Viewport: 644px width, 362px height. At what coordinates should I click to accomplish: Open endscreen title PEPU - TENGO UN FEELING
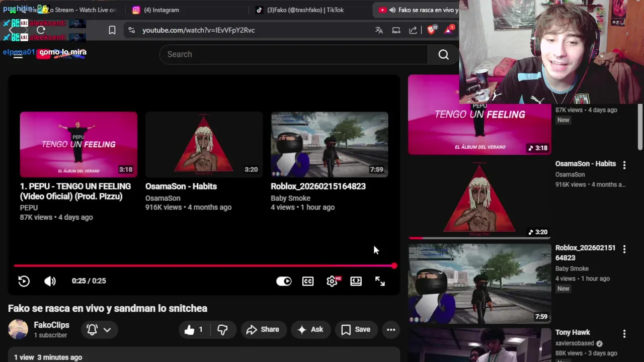point(75,191)
